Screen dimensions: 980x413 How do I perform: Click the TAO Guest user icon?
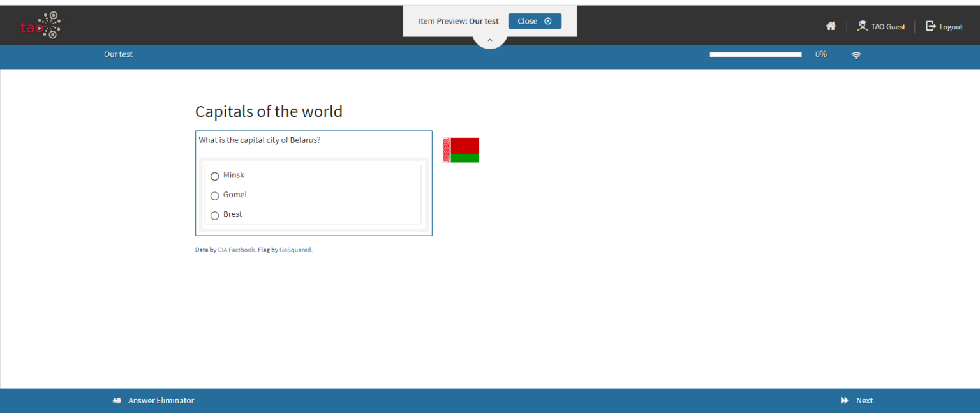click(x=863, y=26)
